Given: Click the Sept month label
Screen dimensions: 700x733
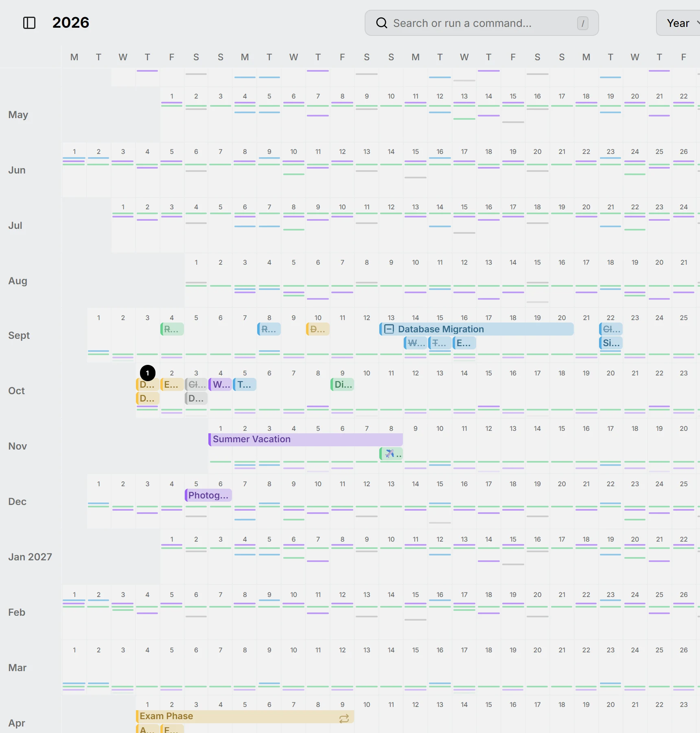Looking at the screenshot, I should pos(19,336).
